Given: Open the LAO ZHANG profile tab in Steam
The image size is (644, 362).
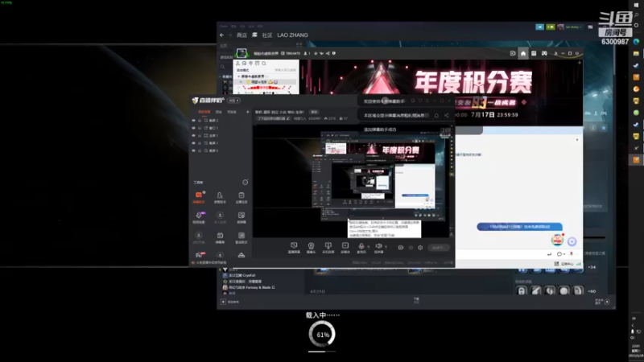Looking at the screenshot, I should click(292, 35).
